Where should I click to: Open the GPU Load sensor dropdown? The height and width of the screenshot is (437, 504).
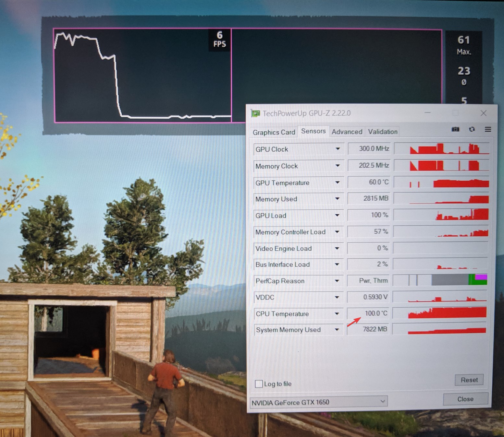tap(337, 215)
